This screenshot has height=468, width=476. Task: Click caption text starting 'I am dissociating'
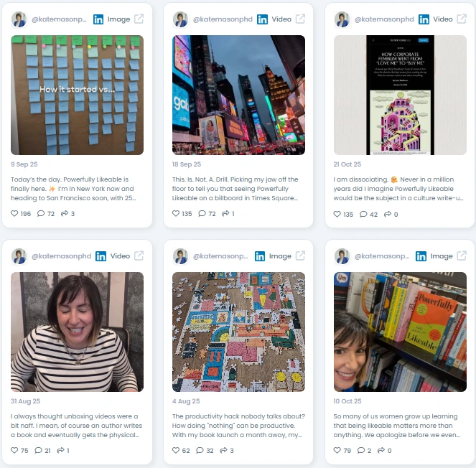click(x=398, y=189)
